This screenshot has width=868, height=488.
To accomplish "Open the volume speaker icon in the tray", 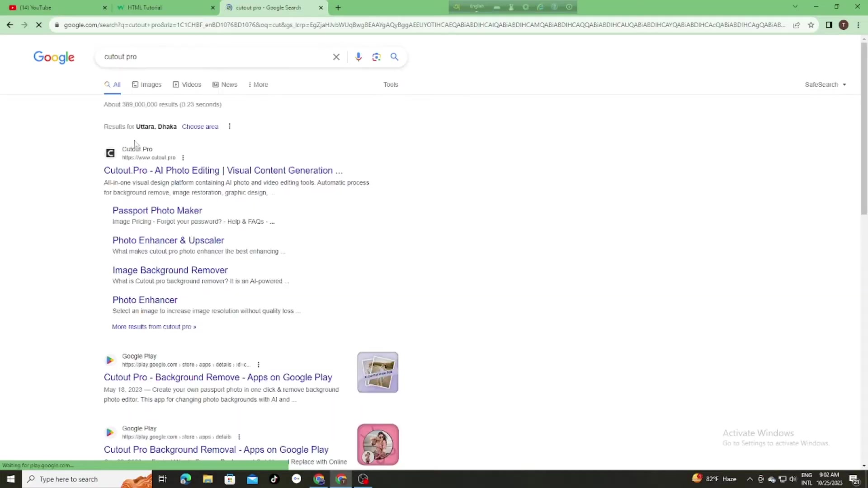I will point(793,479).
